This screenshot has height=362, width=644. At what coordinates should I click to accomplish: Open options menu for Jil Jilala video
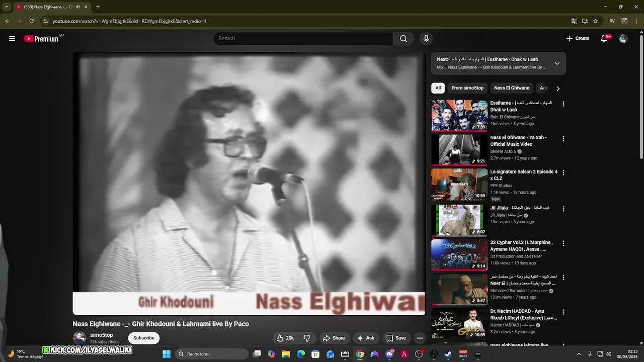click(563, 209)
